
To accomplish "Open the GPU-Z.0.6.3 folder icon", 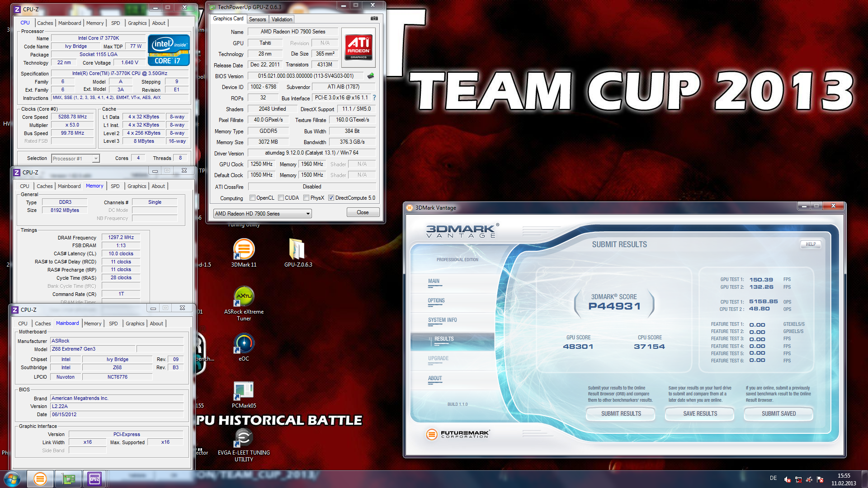I will [298, 252].
